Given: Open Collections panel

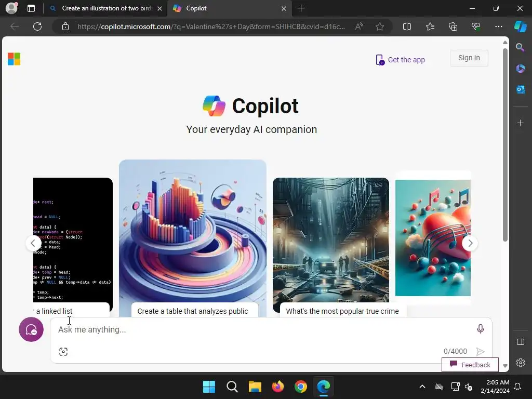Looking at the screenshot, I should click(453, 26).
